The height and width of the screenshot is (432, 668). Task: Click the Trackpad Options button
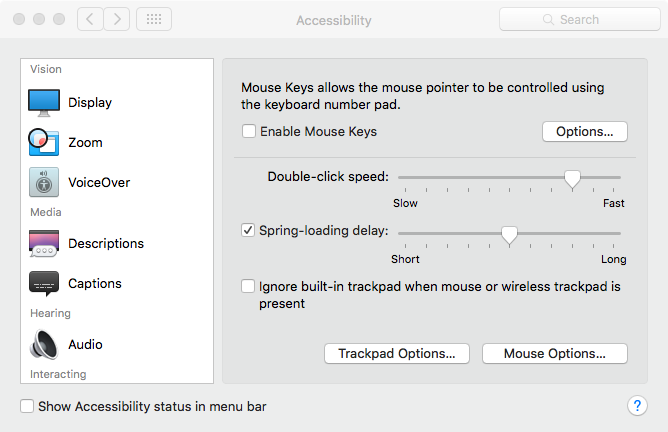point(397,354)
